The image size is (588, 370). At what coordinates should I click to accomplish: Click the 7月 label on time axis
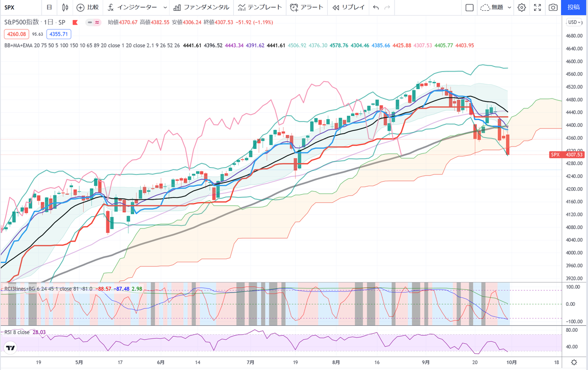[x=250, y=362]
